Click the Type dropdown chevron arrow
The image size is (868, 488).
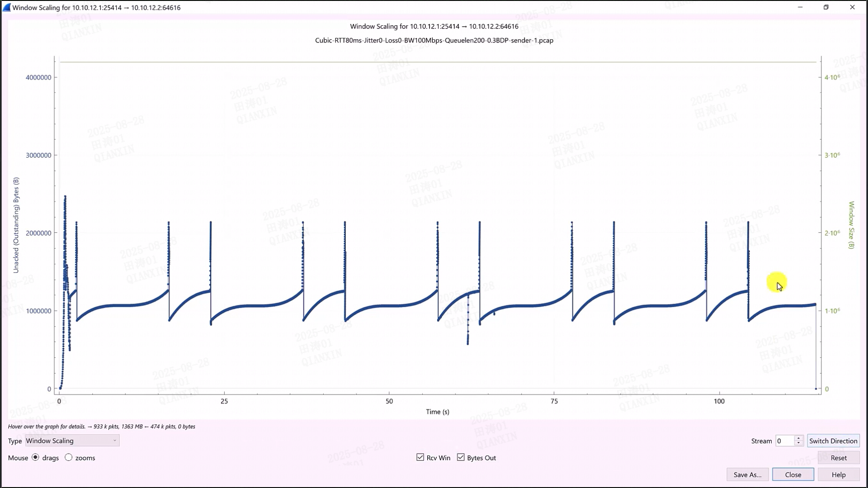coord(115,441)
